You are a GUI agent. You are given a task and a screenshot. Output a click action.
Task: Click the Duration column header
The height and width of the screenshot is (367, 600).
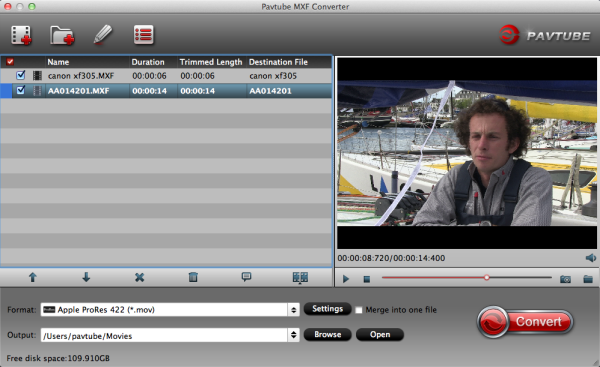click(x=148, y=62)
